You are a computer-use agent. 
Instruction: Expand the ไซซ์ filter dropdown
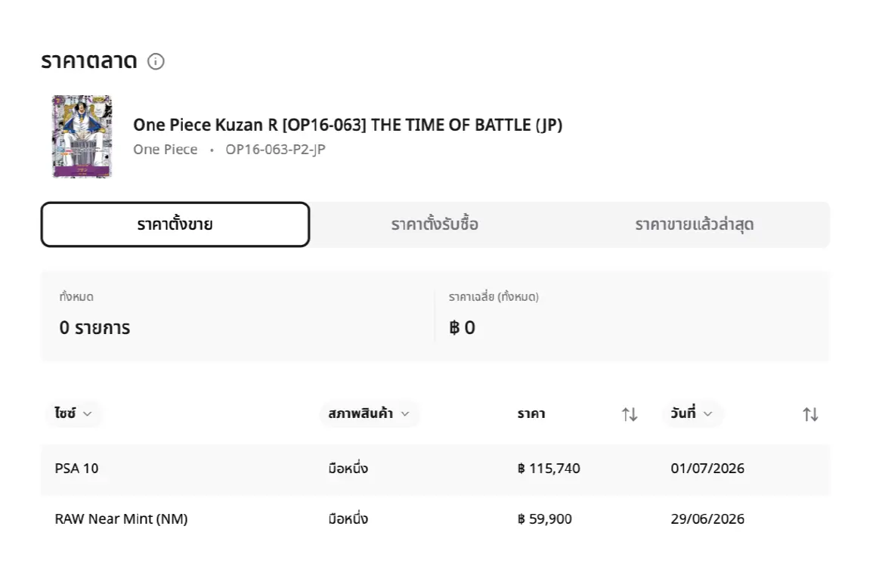73,413
